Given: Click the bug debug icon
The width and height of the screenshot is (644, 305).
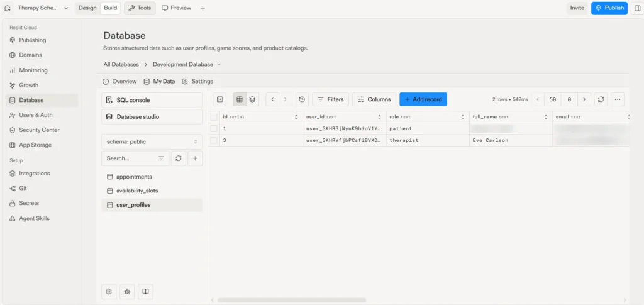Looking at the screenshot, I should 127,291.
